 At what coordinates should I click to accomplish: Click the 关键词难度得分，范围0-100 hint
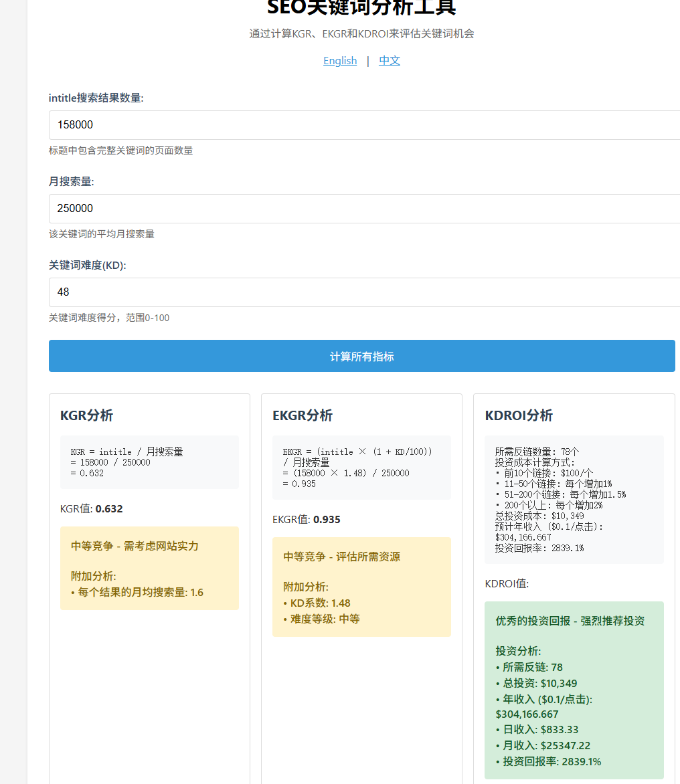pyautogui.click(x=109, y=318)
